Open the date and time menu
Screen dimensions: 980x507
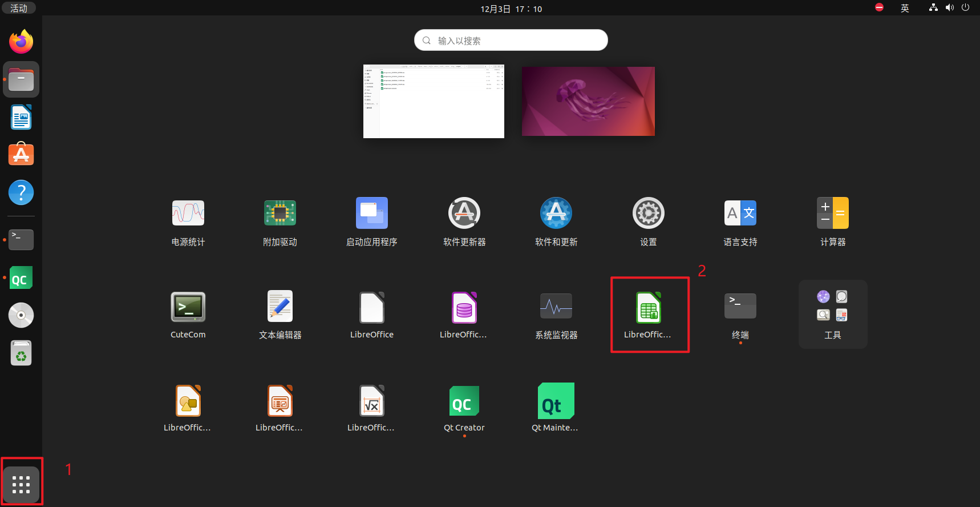[511, 9]
